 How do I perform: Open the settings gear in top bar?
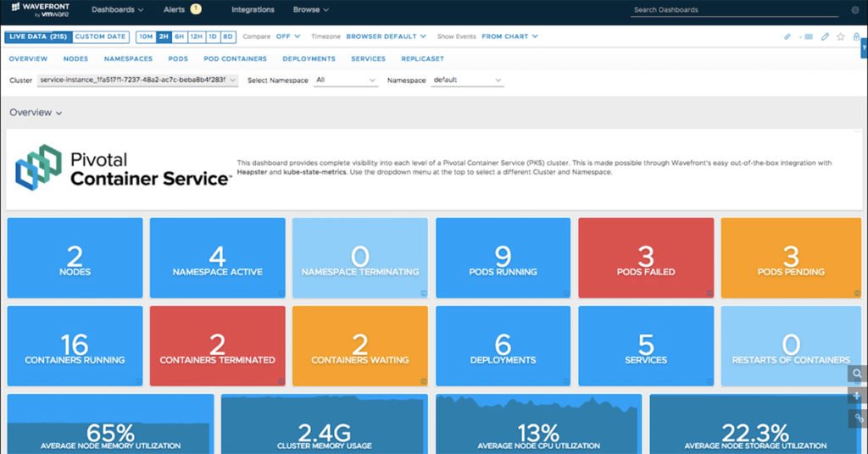point(855,10)
